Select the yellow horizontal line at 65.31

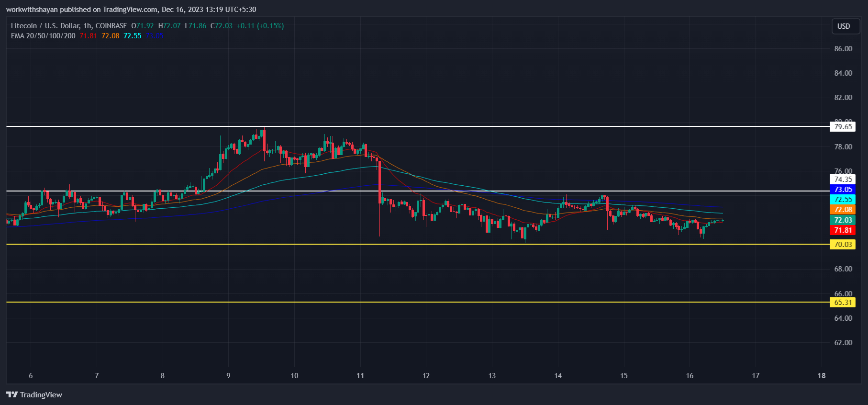click(x=417, y=302)
